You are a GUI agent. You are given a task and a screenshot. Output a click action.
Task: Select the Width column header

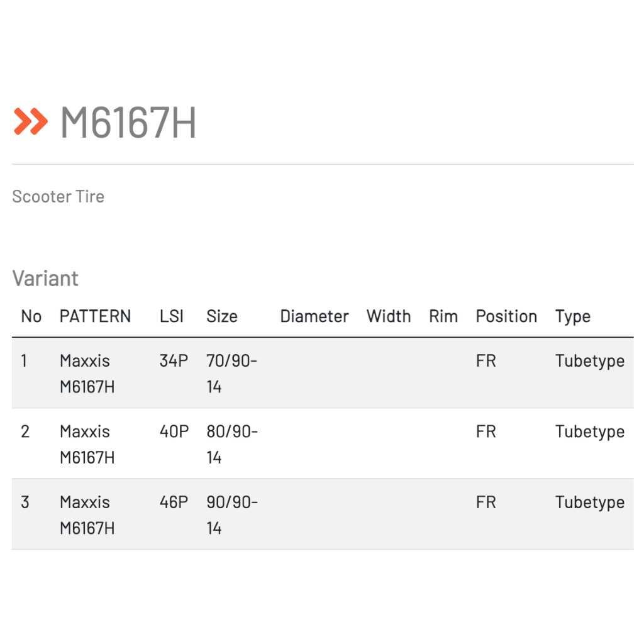click(x=388, y=316)
